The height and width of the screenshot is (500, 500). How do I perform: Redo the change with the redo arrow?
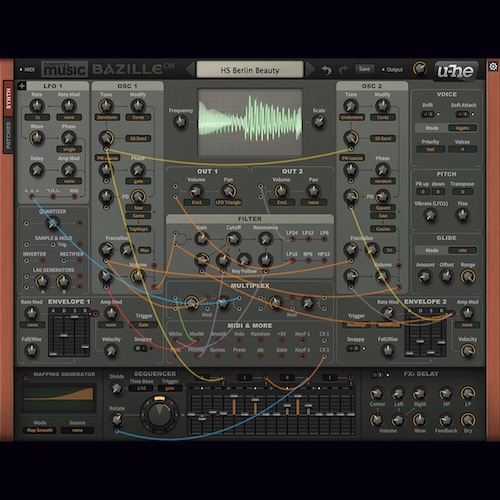tap(343, 70)
